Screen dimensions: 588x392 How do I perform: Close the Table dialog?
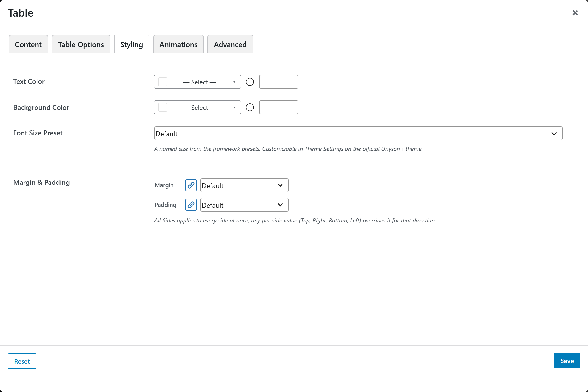575,13
